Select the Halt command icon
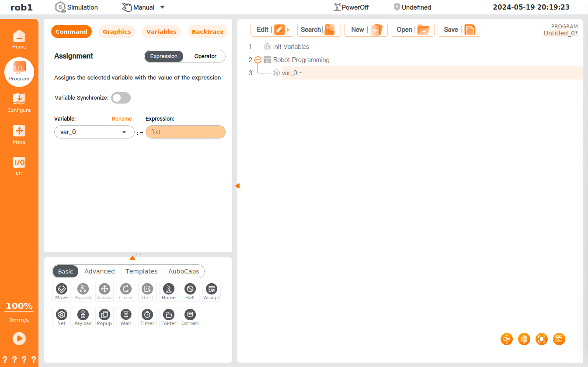This screenshot has width=588, height=367. (x=190, y=291)
